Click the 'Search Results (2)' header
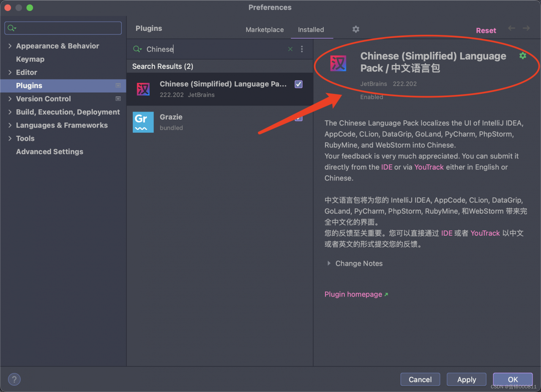Viewport: 541px width, 392px height. click(163, 66)
